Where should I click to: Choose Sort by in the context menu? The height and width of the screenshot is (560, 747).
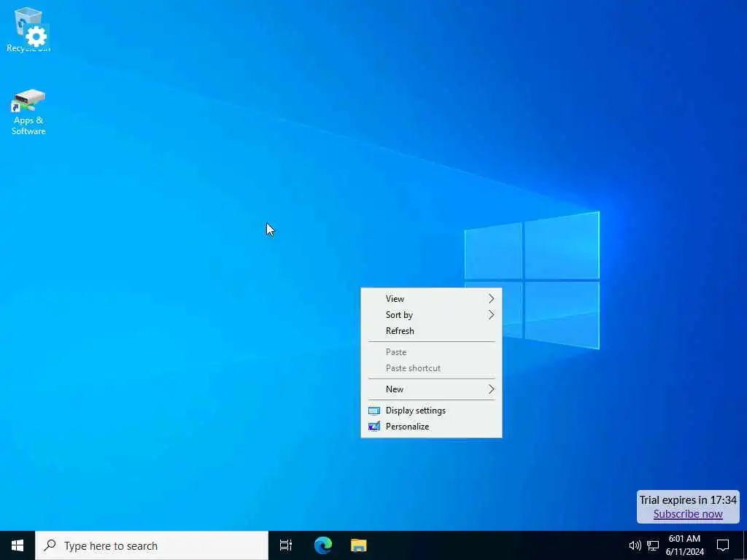click(431, 315)
